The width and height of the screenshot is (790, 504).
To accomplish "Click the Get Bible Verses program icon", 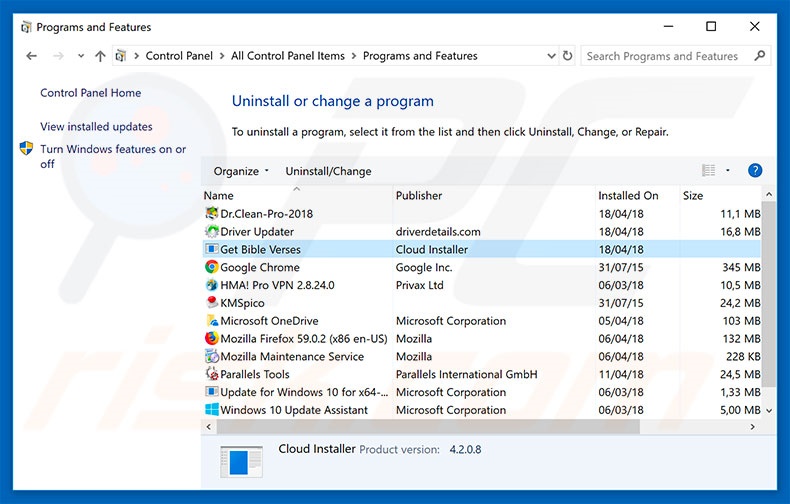I will coord(212,249).
